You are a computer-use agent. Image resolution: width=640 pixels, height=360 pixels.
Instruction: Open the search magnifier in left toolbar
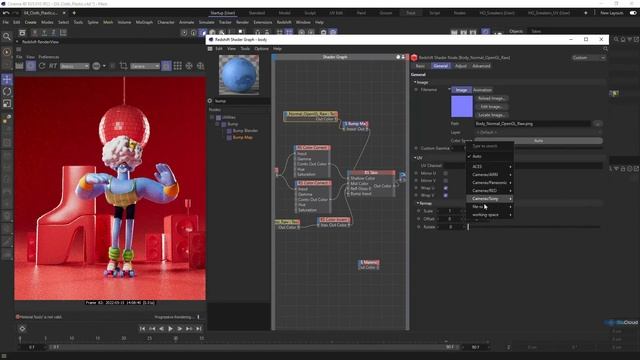click(x=7, y=37)
